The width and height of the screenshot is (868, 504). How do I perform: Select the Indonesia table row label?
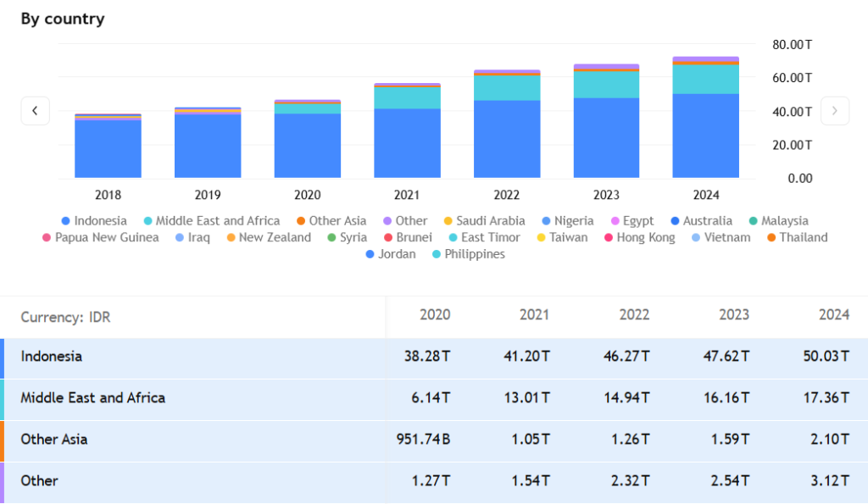pyautogui.click(x=52, y=357)
